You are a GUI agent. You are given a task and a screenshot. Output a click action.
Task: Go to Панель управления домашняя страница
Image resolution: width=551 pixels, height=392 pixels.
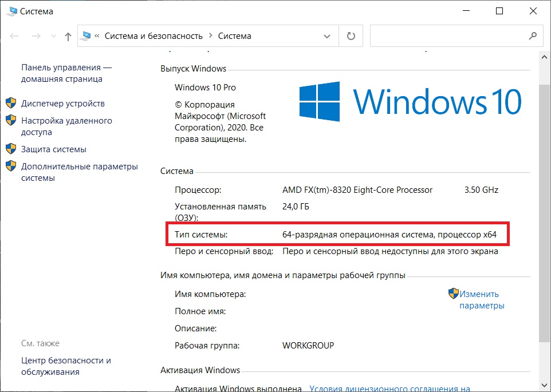click(x=66, y=73)
